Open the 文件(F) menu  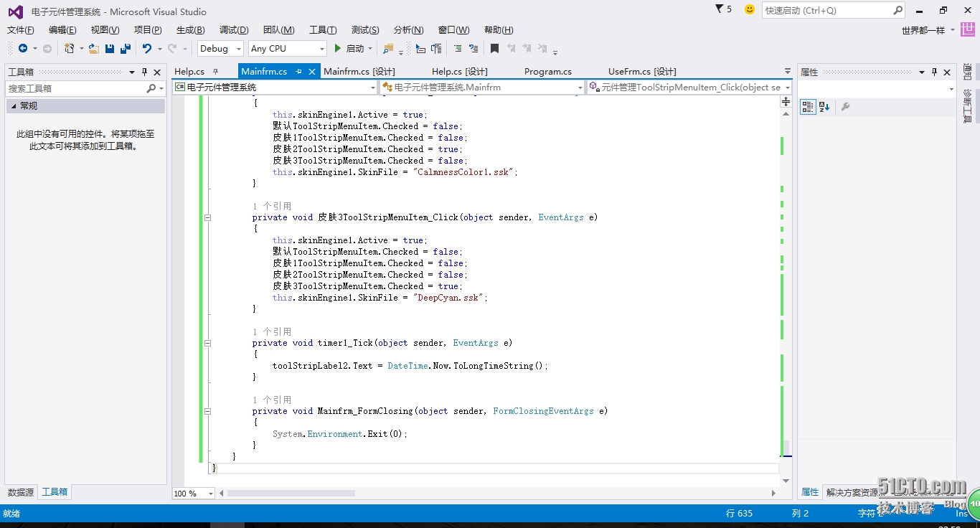tap(21, 30)
